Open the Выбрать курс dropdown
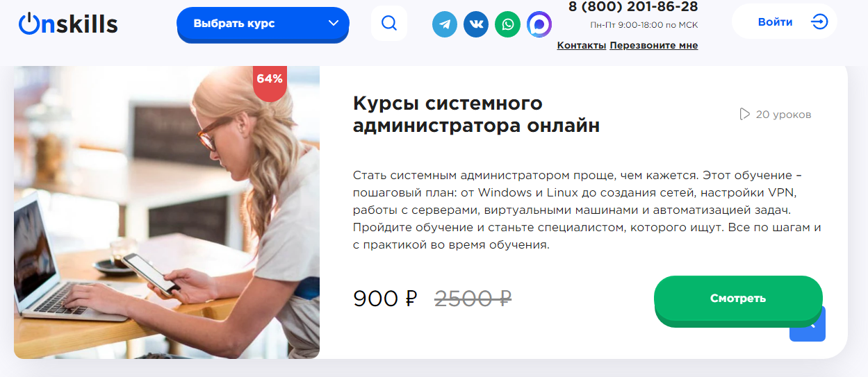 (263, 24)
